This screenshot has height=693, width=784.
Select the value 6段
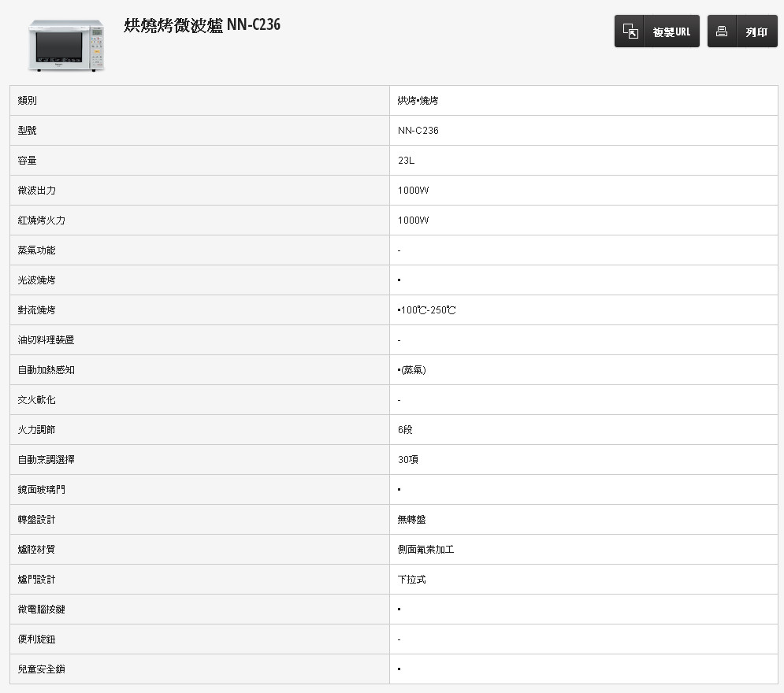pos(405,430)
